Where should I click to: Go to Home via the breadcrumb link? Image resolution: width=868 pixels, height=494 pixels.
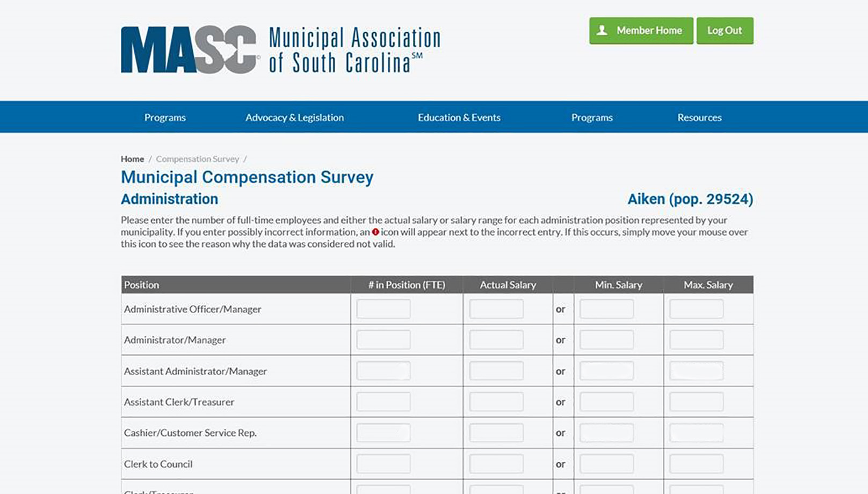click(x=132, y=158)
